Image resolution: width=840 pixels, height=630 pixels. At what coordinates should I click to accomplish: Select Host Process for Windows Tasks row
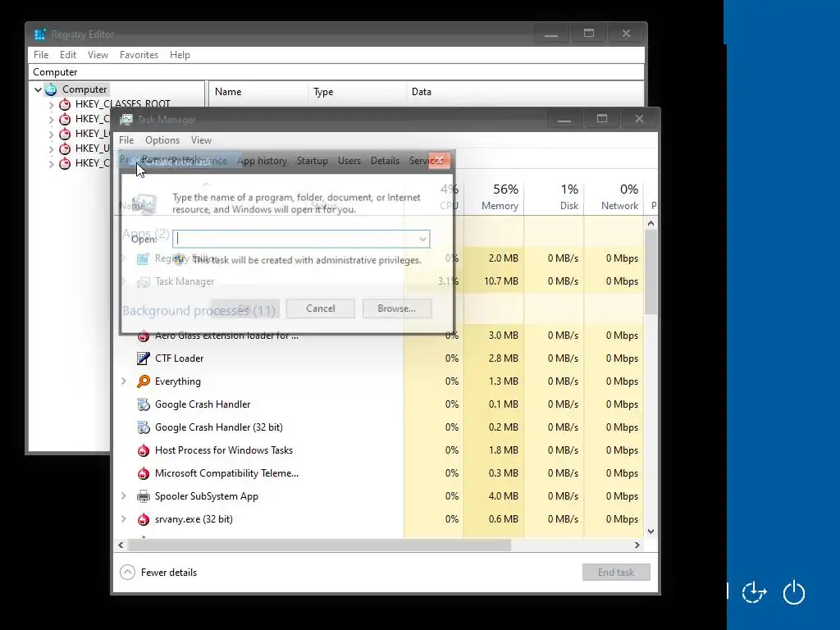pos(379,450)
